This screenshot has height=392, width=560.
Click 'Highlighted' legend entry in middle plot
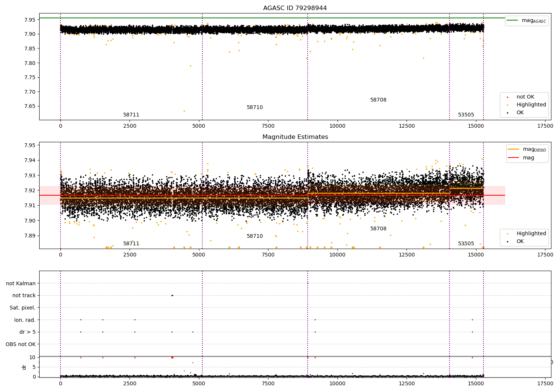coord(526,234)
